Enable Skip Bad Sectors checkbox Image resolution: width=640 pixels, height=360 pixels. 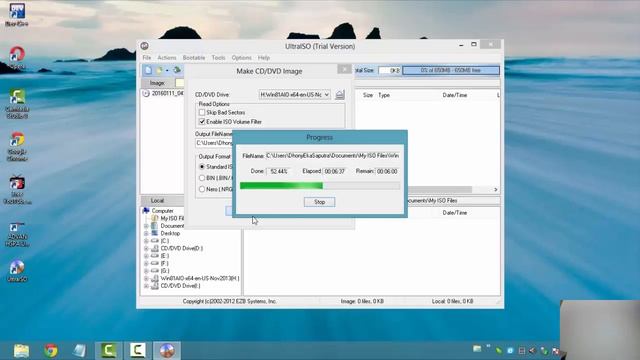click(x=202, y=112)
